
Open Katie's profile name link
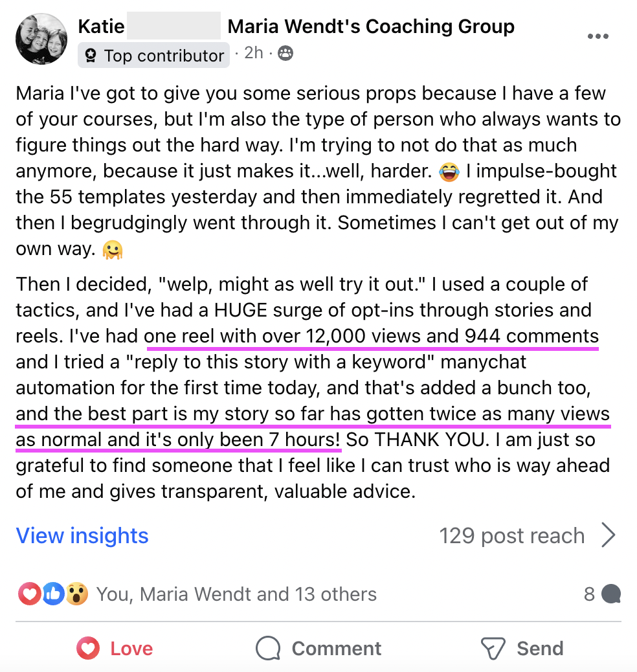click(102, 27)
